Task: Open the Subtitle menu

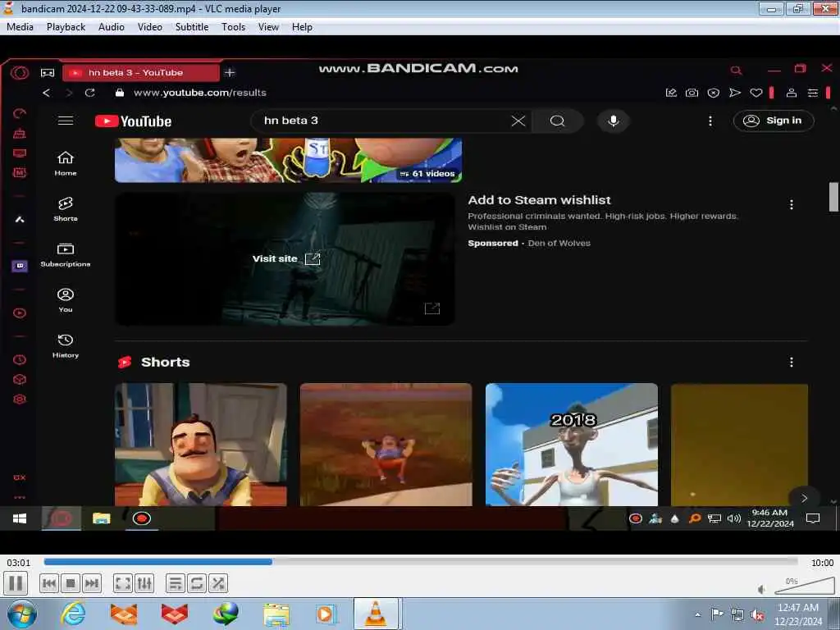Action: pos(192,27)
